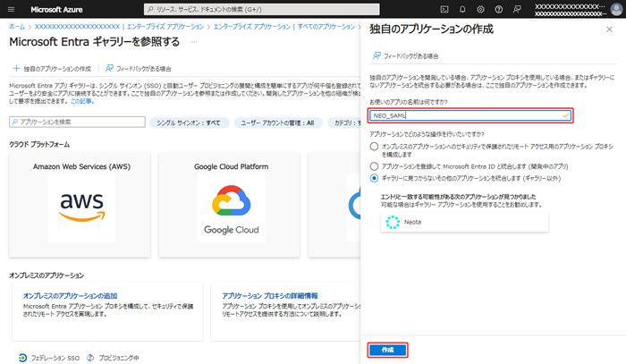Click the partially visible third cloud platform card
The height and width of the screenshot is (364, 626).
click(334, 205)
